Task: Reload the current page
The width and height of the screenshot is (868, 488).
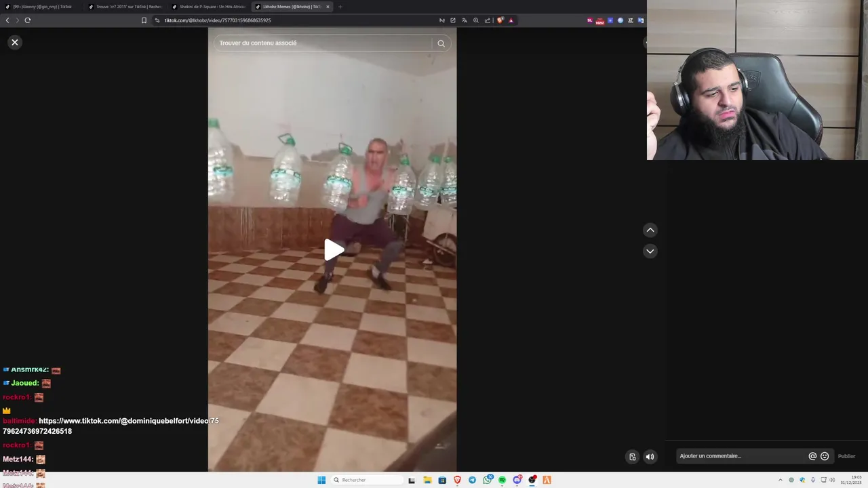Action: pos(28,20)
